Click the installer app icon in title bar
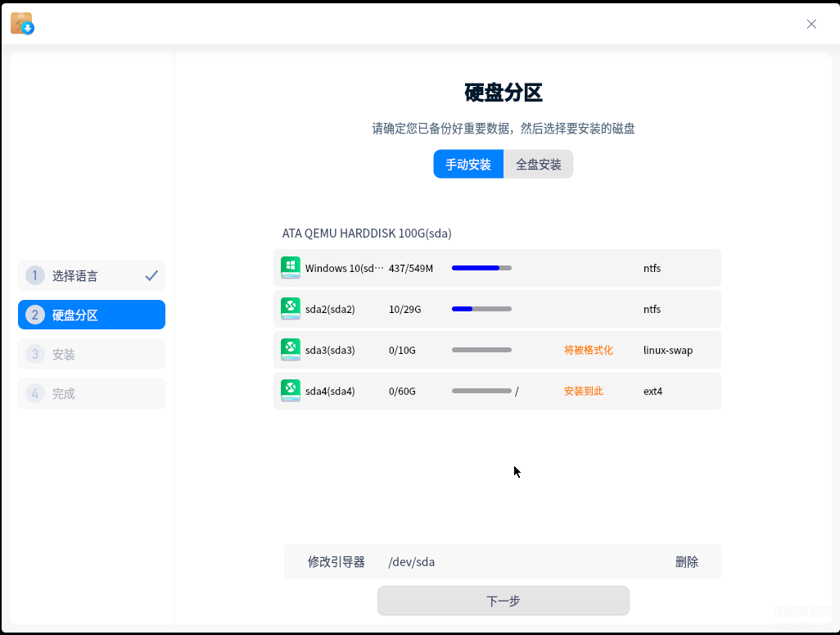The width and height of the screenshot is (840, 635). [22, 24]
